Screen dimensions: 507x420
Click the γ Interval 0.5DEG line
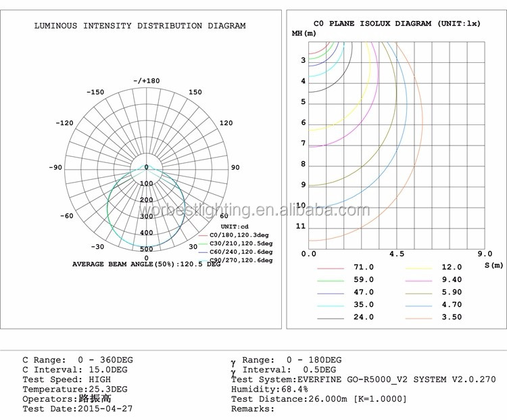(283, 370)
